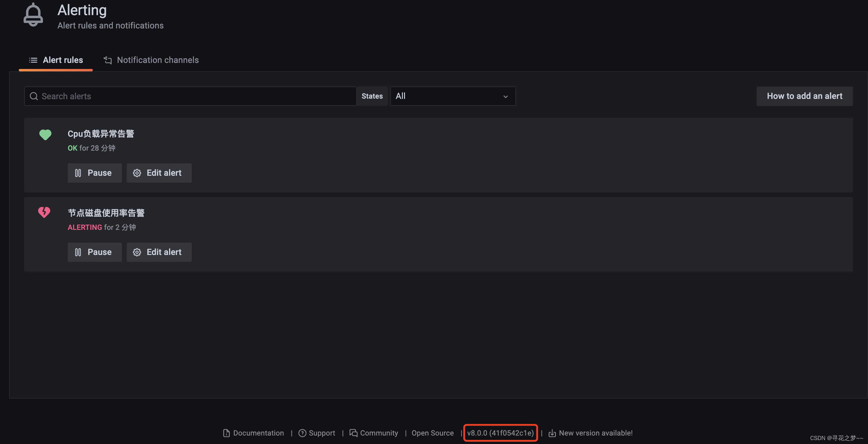Pause the 节点磁盘使用率告警 alert
Image resolution: width=868 pixels, height=444 pixels.
(x=95, y=252)
